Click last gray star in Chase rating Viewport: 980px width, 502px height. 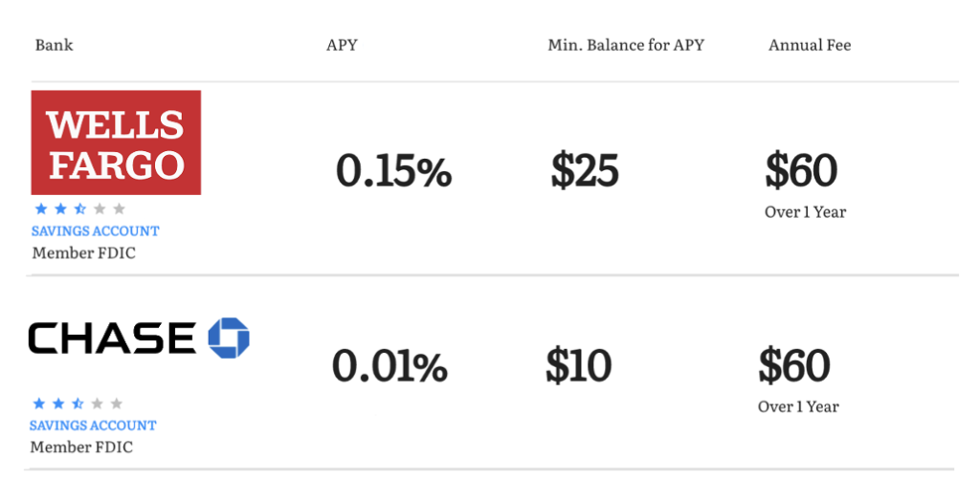tap(116, 404)
